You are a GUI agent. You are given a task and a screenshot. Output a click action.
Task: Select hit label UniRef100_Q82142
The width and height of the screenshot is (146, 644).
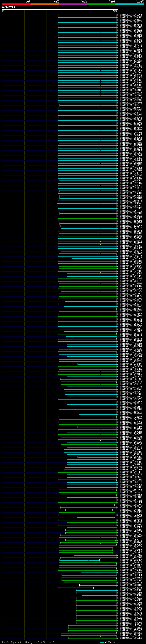131,477
